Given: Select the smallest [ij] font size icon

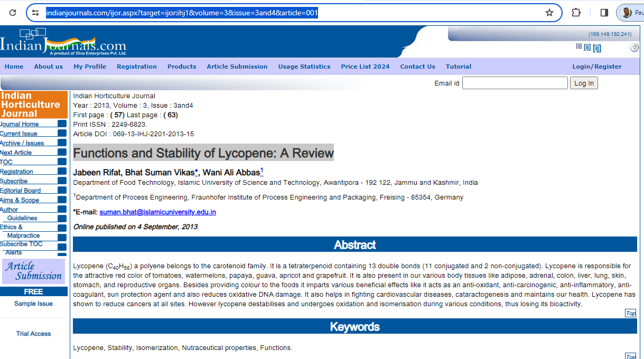Looking at the screenshot, I should click(x=578, y=46).
